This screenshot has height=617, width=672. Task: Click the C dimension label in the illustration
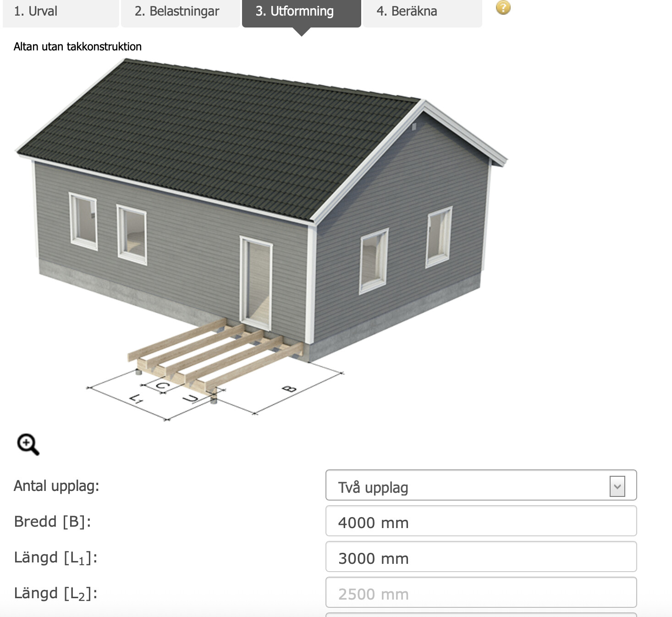coord(162,386)
